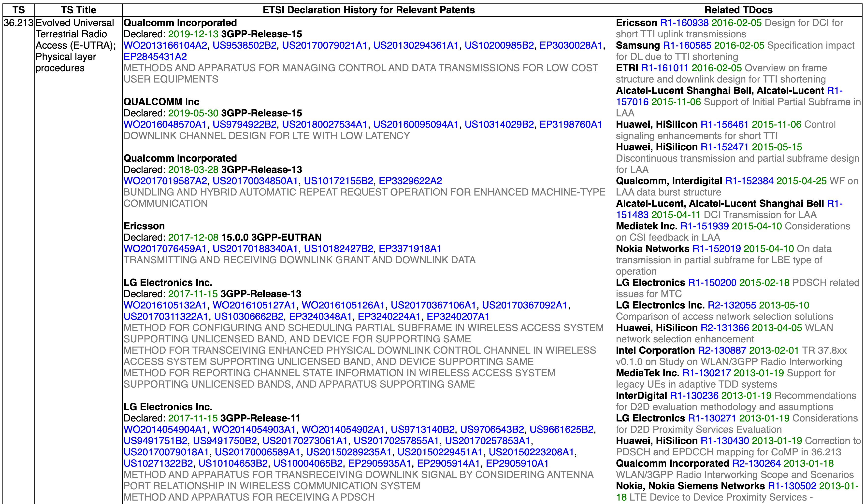
Task: Click patent US9713140B2
Action: click(x=422, y=430)
